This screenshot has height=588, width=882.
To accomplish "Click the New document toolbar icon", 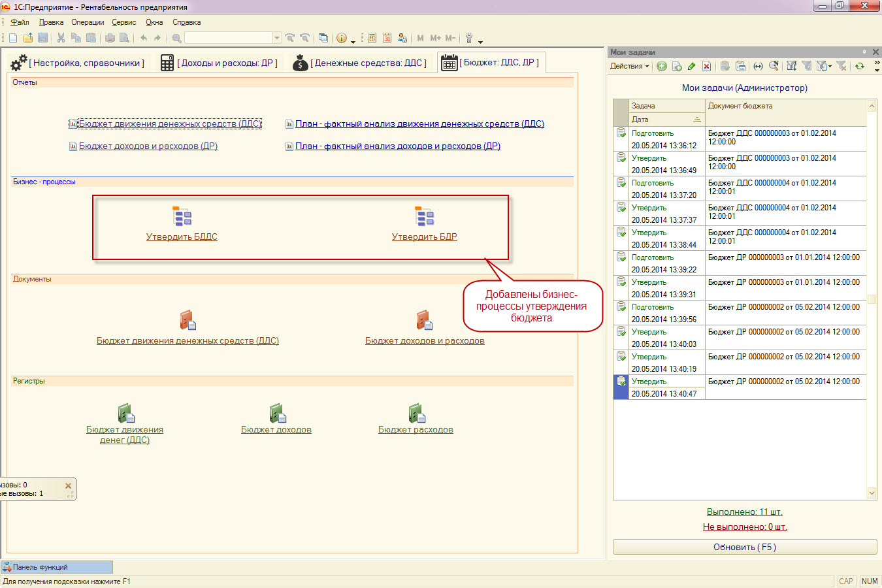I will 12,38.
